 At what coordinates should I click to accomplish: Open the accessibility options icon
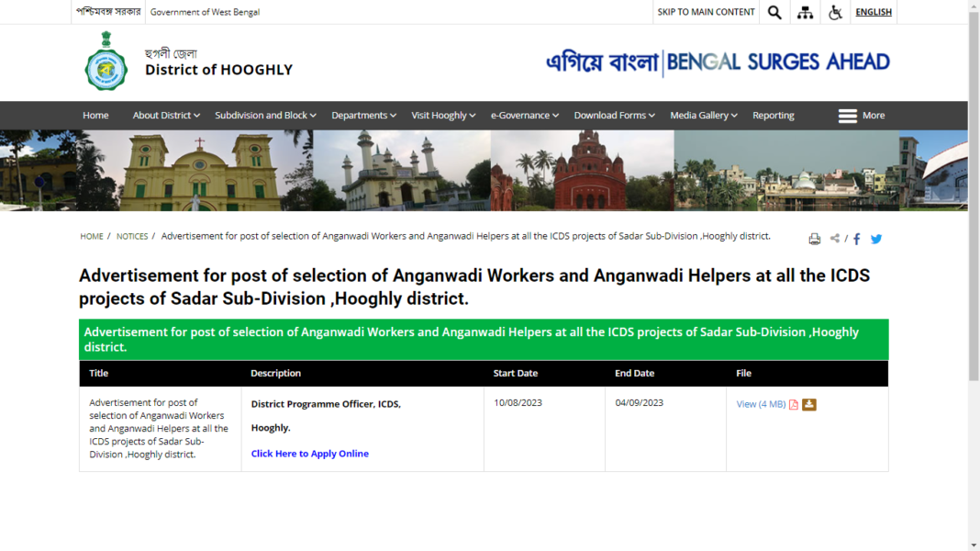[x=835, y=12]
